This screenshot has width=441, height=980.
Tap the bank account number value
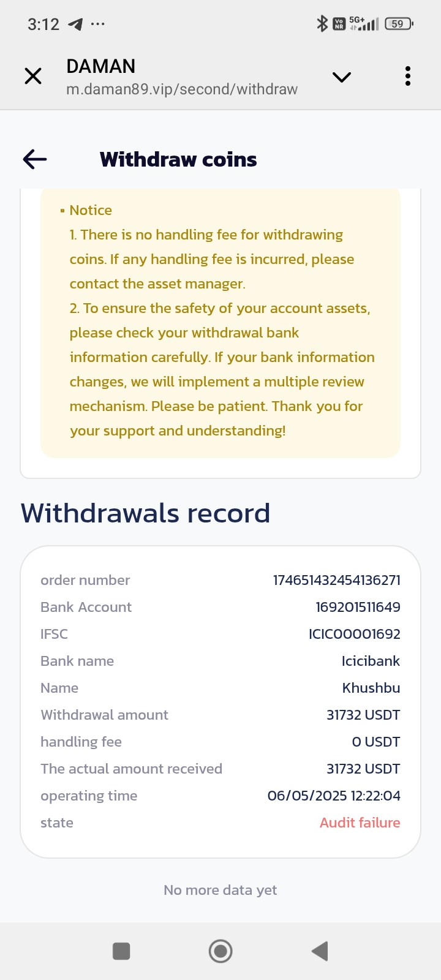(x=358, y=607)
